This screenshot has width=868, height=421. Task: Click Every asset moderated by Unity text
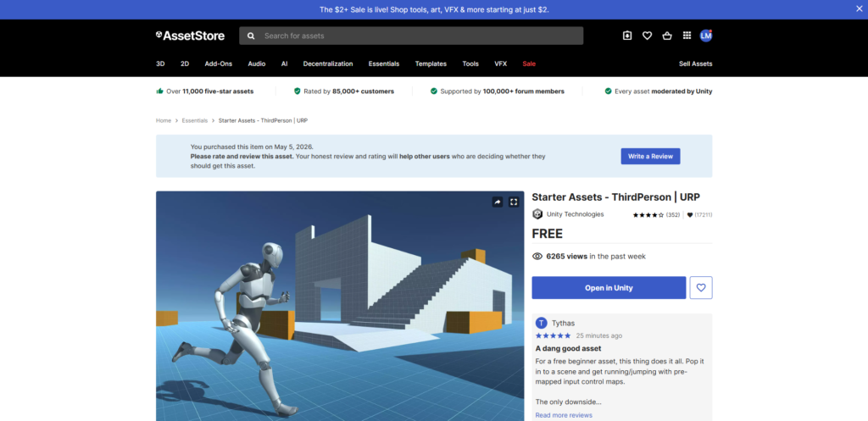coord(663,91)
